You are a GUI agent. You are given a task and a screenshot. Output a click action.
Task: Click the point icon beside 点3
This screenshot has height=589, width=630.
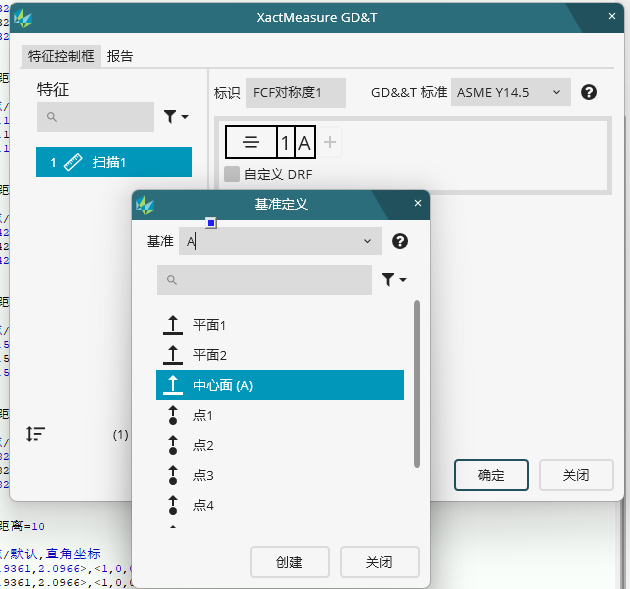pyautogui.click(x=173, y=475)
